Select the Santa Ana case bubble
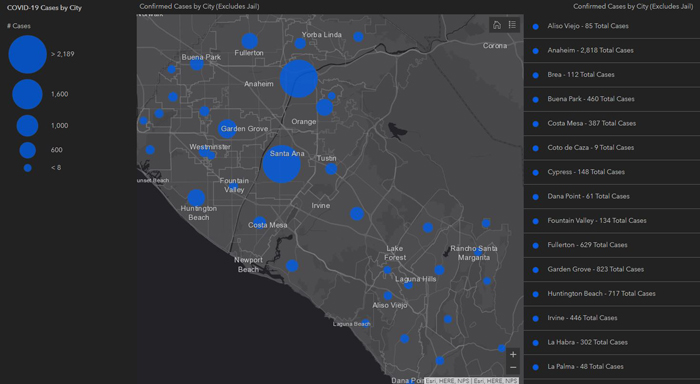Viewport: 700px width, 384px height. (x=281, y=164)
